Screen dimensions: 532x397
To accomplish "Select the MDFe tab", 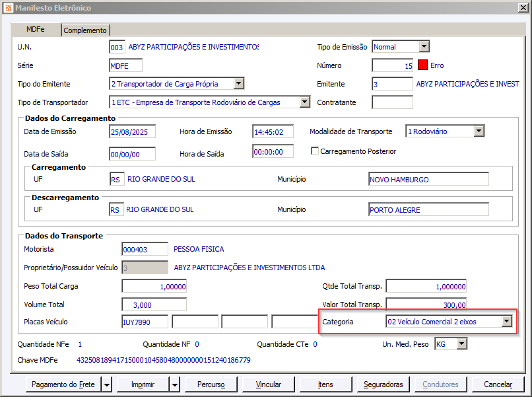I will (x=36, y=30).
